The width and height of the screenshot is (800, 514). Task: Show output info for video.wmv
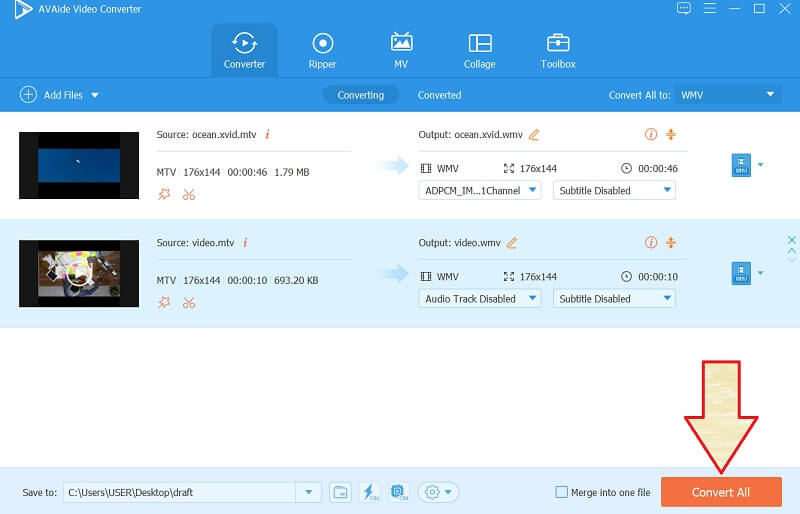pos(651,242)
